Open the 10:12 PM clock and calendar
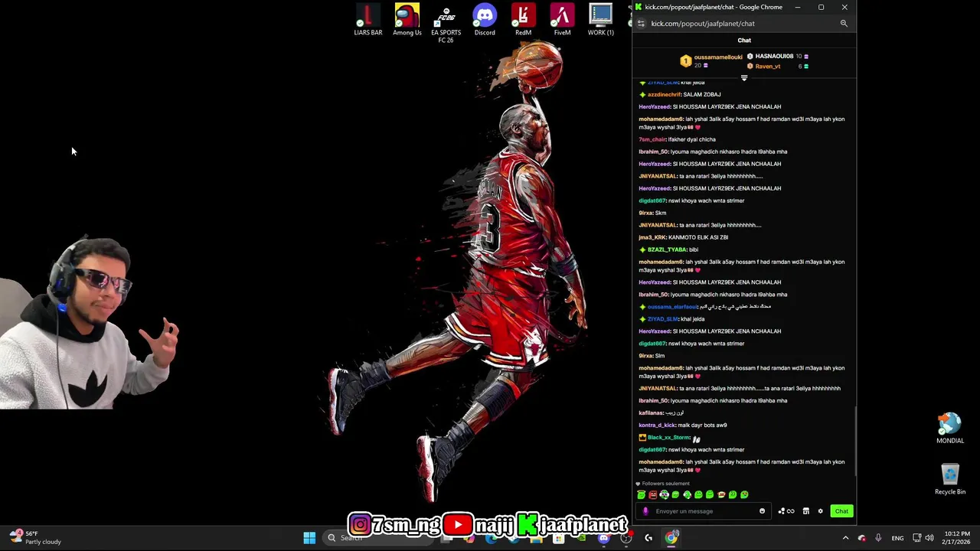The width and height of the screenshot is (980, 551). [x=957, y=538]
